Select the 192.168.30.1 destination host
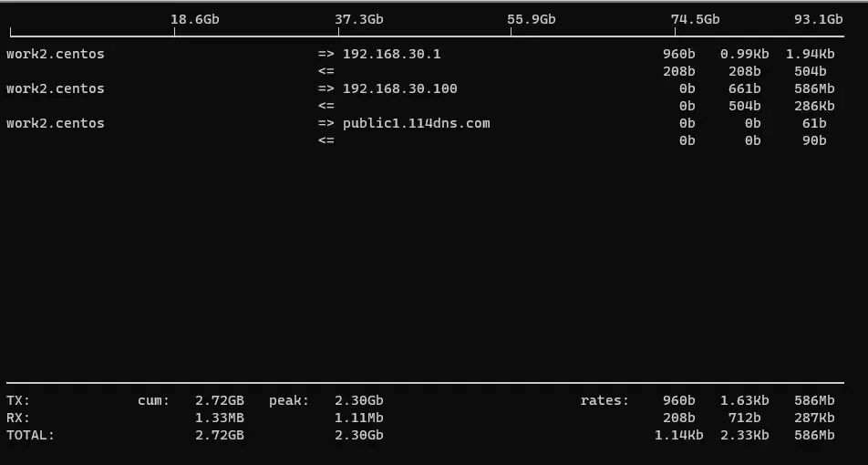The image size is (868, 465). pos(392,55)
